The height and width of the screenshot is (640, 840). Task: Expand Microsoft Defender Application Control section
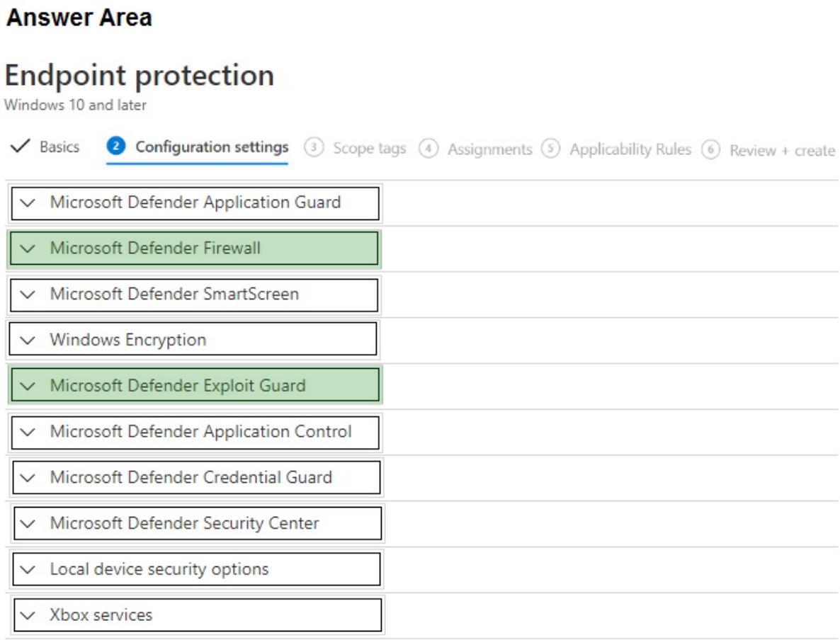click(195, 432)
